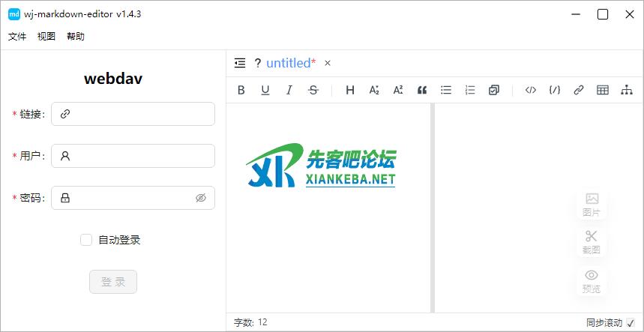
Task: Open the 文件 menu
Action: coord(17,36)
